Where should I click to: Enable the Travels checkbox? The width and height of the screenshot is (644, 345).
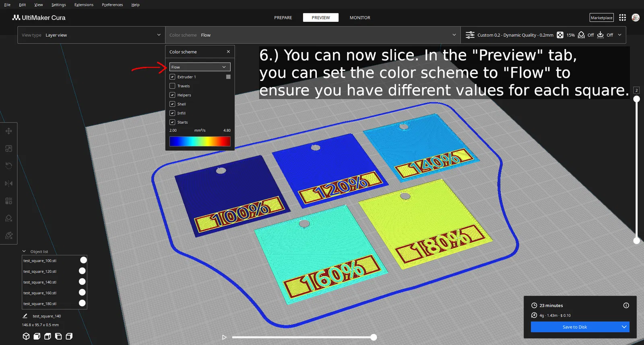(x=172, y=86)
